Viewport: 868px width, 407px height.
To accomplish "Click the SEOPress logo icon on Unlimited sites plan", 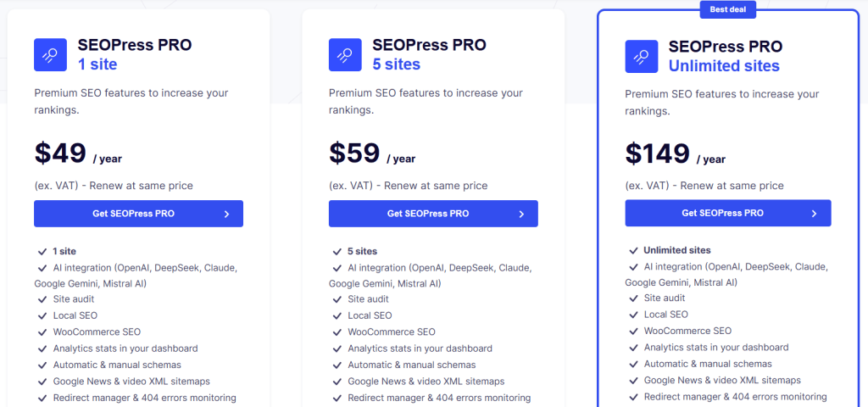I will (642, 56).
